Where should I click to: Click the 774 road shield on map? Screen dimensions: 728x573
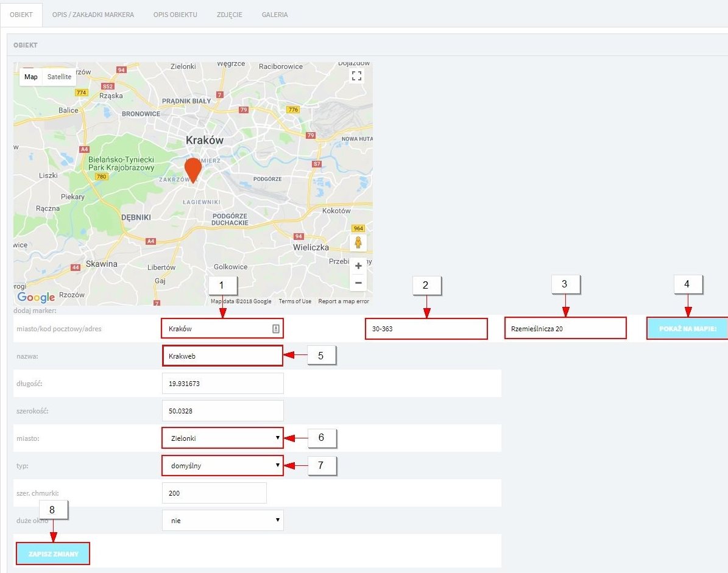coord(81,93)
